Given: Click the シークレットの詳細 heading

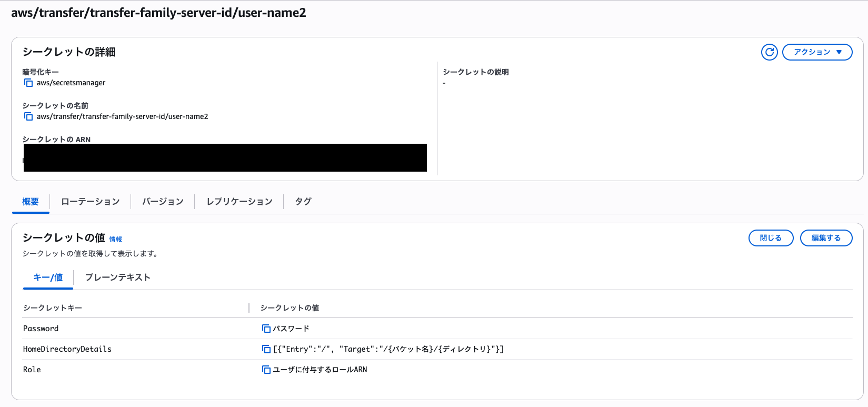Looking at the screenshot, I should tap(68, 52).
